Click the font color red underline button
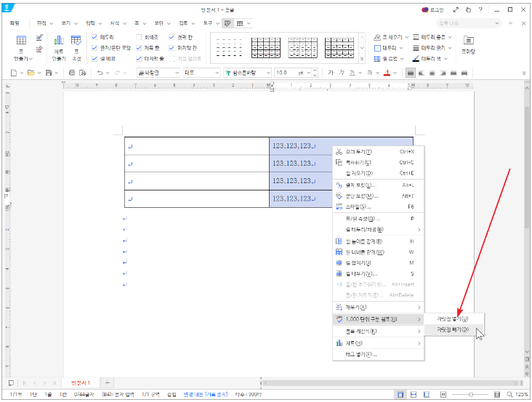Image resolution: width=532 pixels, height=402 pixels. pyautogui.click(x=387, y=73)
